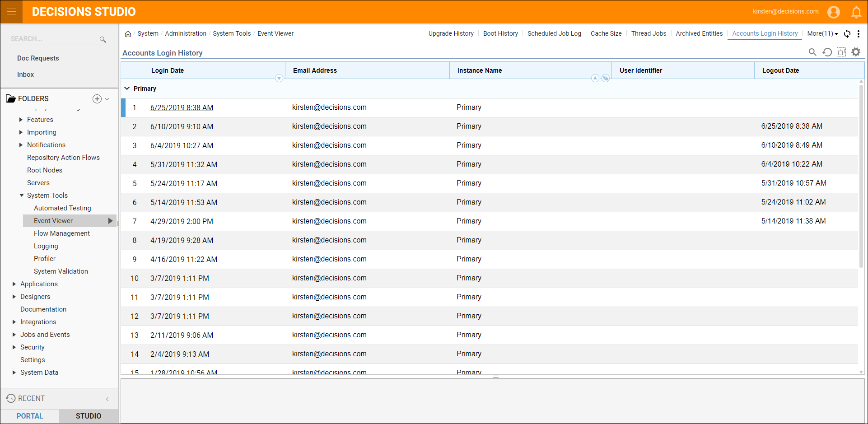Click the add folder plus icon

[x=97, y=99]
